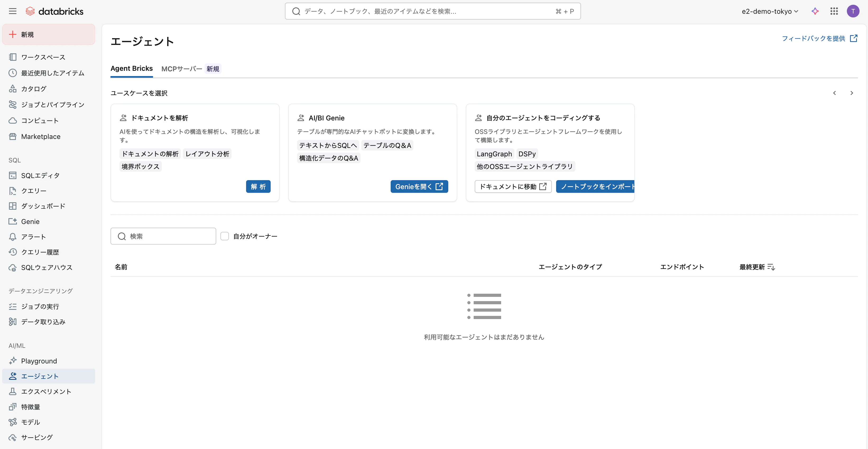
Task: Click the ドキュメントを解析 card title
Action: tap(159, 118)
